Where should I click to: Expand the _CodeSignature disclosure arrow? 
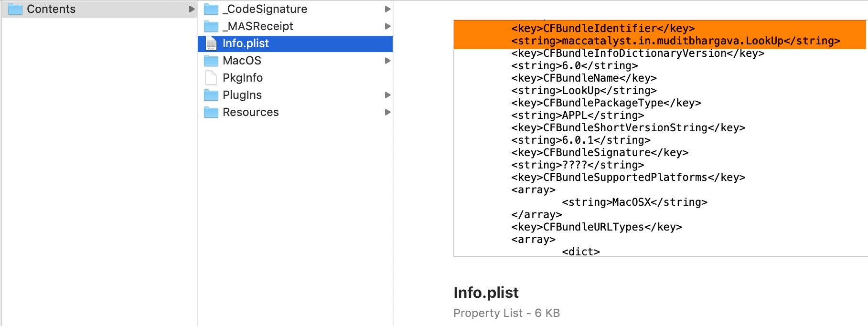click(387, 9)
